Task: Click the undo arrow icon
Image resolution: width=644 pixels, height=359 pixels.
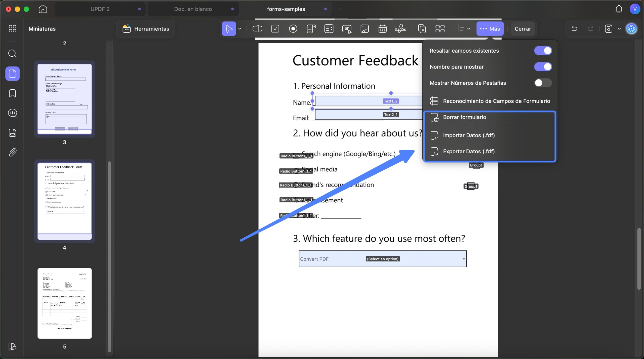Action: pyautogui.click(x=574, y=29)
